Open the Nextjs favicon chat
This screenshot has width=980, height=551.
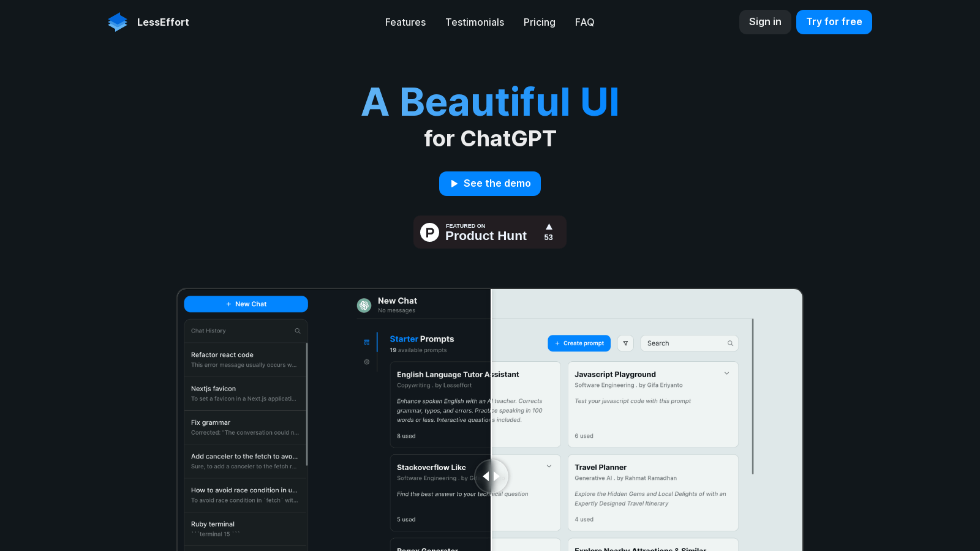pyautogui.click(x=245, y=394)
